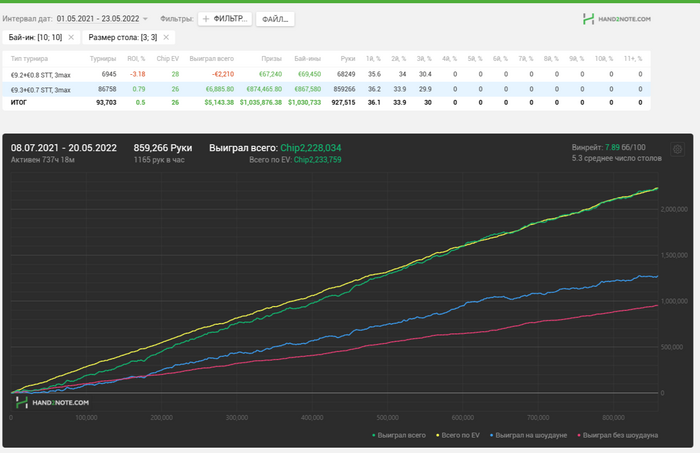Sort by the 1й, % column header
Screen dimensions: 700x453
tap(373, 58)
